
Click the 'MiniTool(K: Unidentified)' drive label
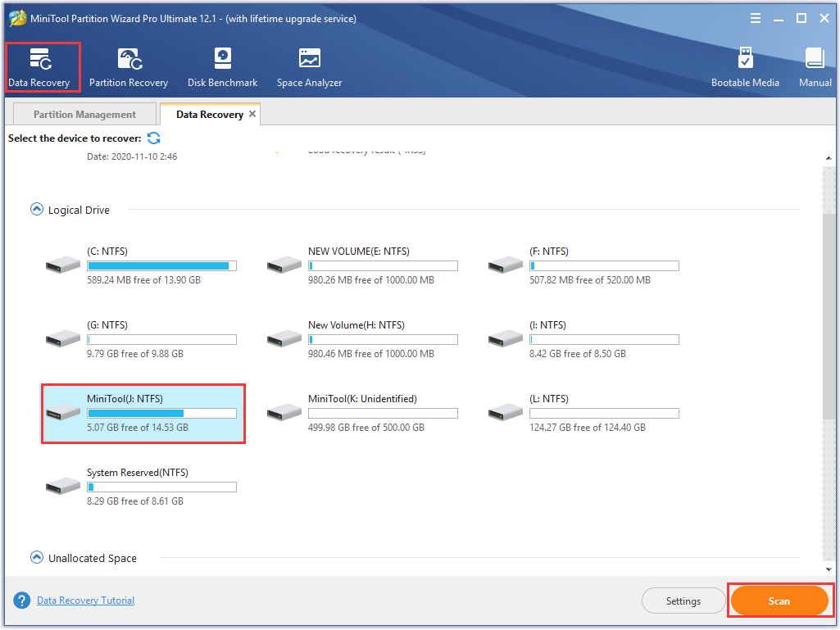[x=362, y=399]
